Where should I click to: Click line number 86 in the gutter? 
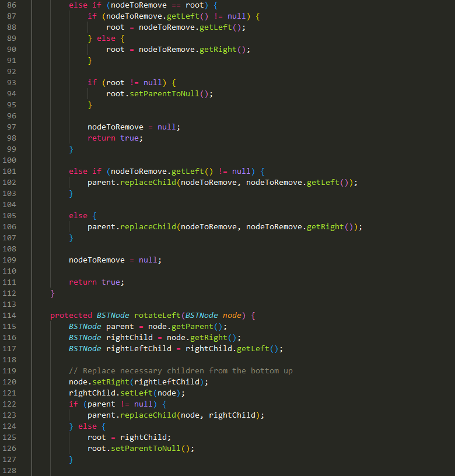click(12, 5)
